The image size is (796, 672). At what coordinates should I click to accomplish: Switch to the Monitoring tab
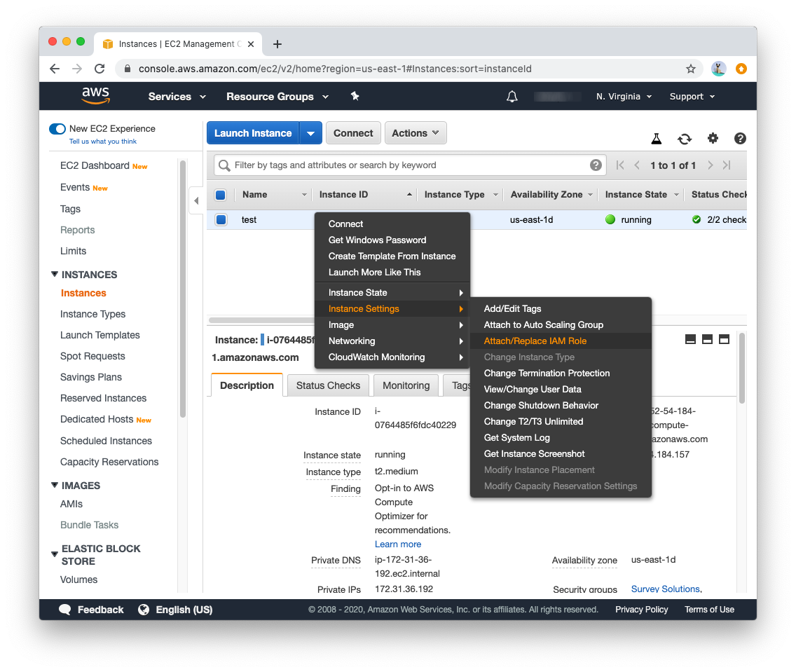coord(406,385)
